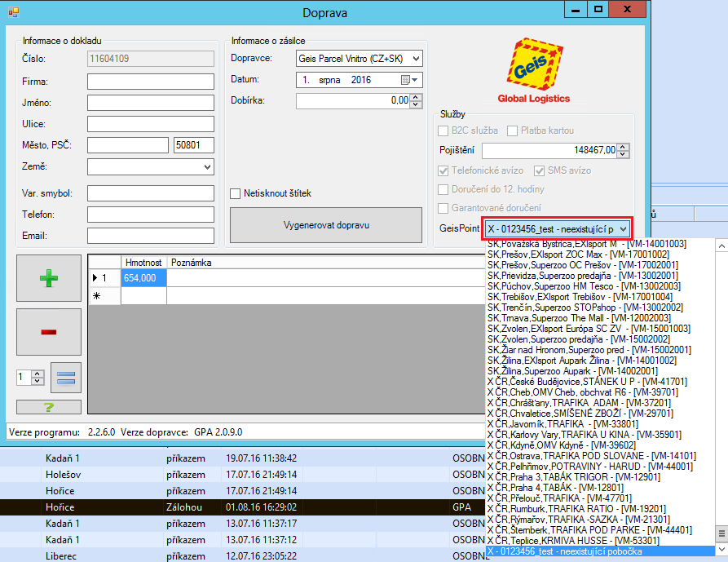This screenshot has width=728, height=562.
Task: Click the Geis Global Logistics logo
Action: pos(534,71)
